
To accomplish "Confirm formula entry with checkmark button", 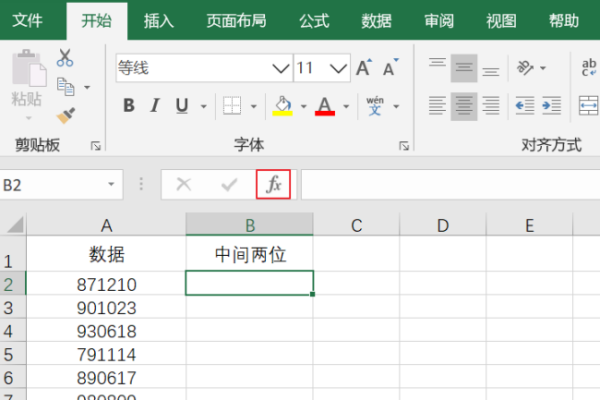I will (229, 185).
